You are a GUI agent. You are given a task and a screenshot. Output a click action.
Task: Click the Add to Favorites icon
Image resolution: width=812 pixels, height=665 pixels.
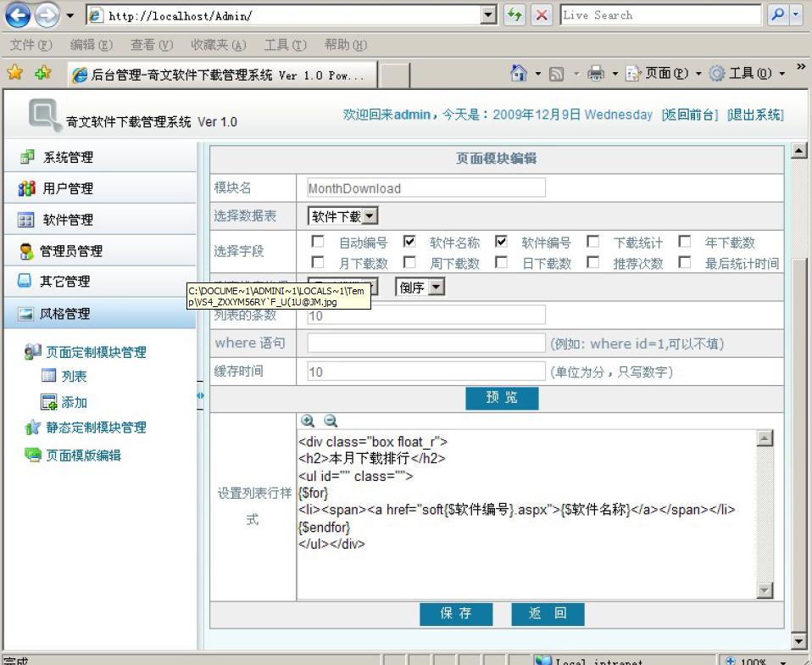pyautogui.click(x=43, y=73)
